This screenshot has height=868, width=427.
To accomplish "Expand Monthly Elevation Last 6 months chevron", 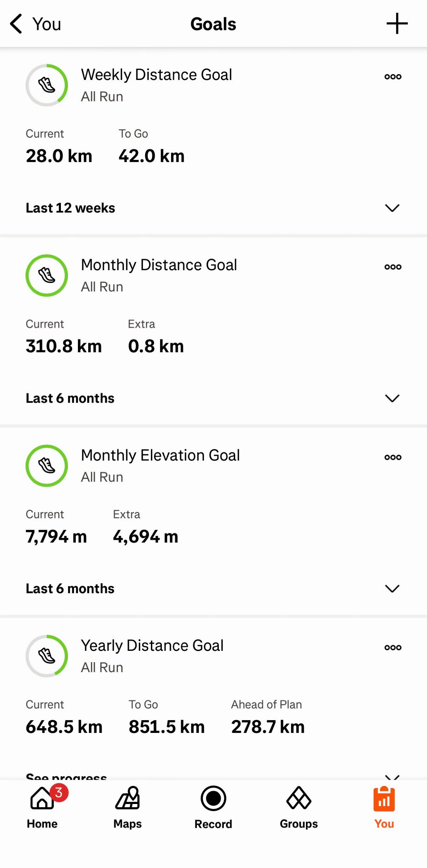I will coord(392,589).
